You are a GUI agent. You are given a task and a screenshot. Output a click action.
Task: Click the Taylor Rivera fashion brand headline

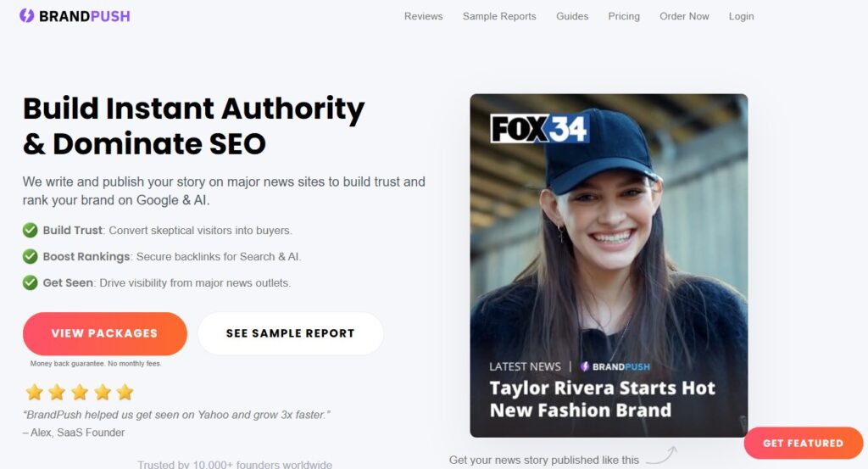click(x=603, y=399)
